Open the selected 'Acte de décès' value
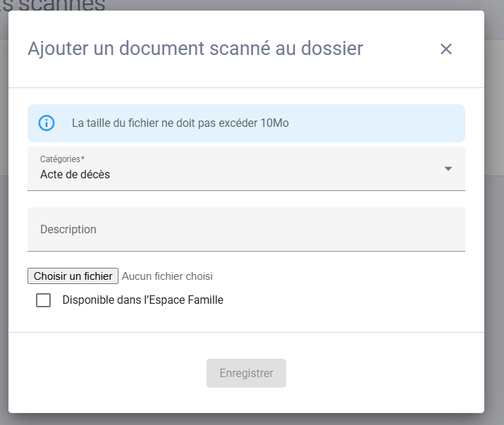 coord(75,174)
